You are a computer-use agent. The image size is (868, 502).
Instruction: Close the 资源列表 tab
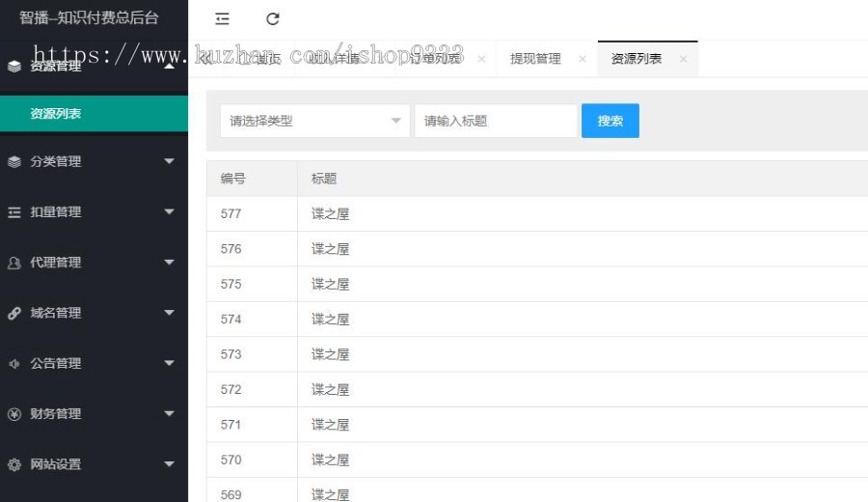coord(683,59)
